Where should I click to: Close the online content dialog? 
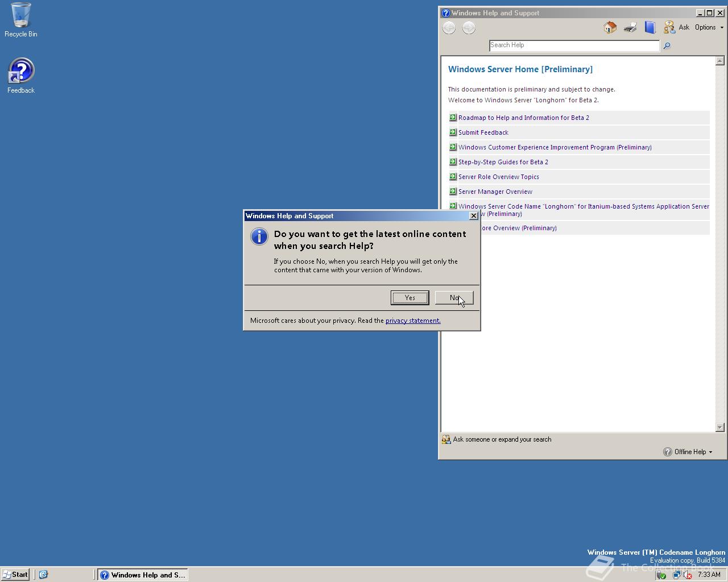[473, 216]
